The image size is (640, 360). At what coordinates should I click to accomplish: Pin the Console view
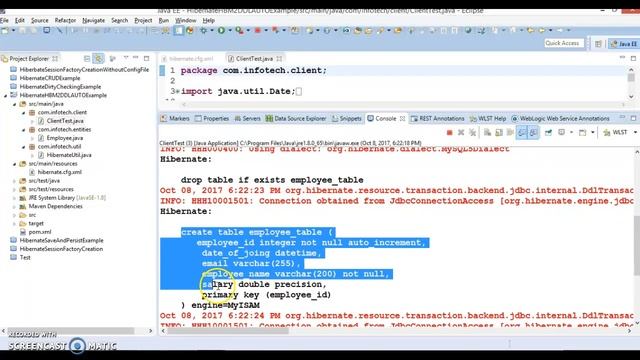[x=548, y=133]
